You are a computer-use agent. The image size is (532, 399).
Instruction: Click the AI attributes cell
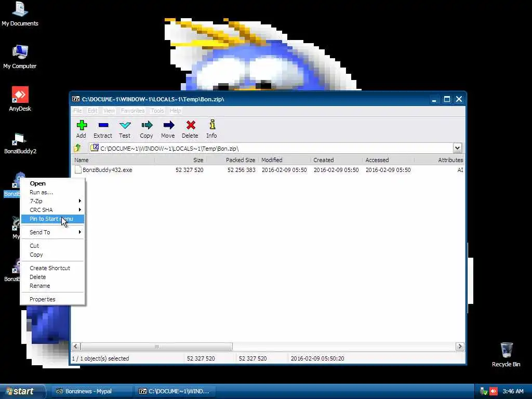pyautogui.click(x=460, y=170)
